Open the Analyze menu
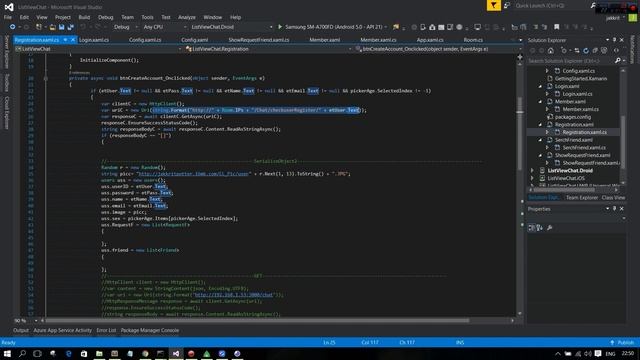Screen dimensions: 640x360 coord(187,17)
